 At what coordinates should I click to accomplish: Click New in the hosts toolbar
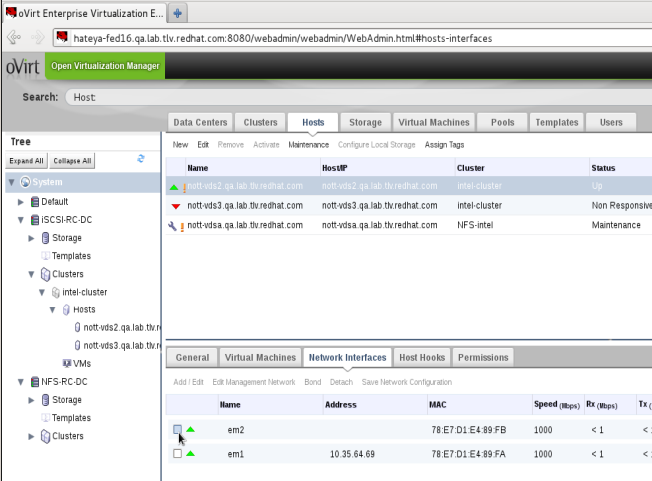180,145
